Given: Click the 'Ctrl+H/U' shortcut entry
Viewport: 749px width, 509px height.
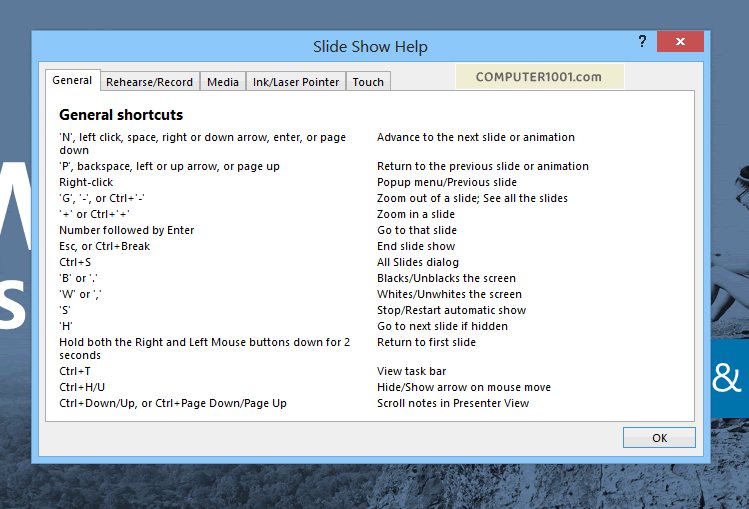Looking at the screenshot, I should (x=82, y=387).
